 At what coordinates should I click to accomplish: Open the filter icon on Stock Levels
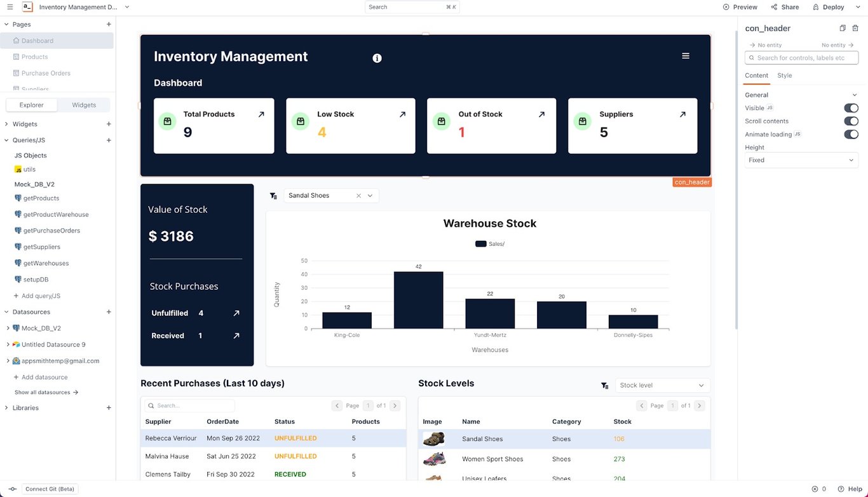tap(604, 385)
